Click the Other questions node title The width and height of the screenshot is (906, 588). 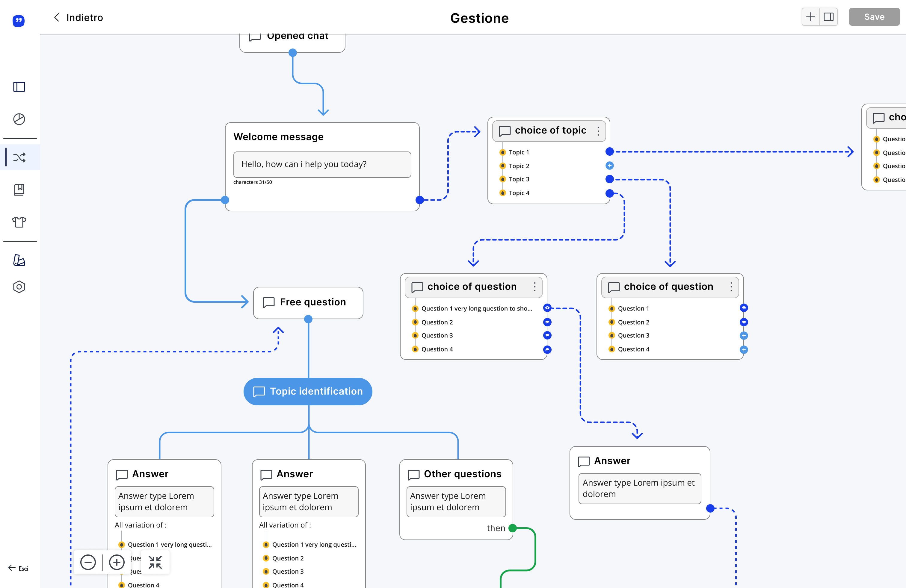click(463, 474)
